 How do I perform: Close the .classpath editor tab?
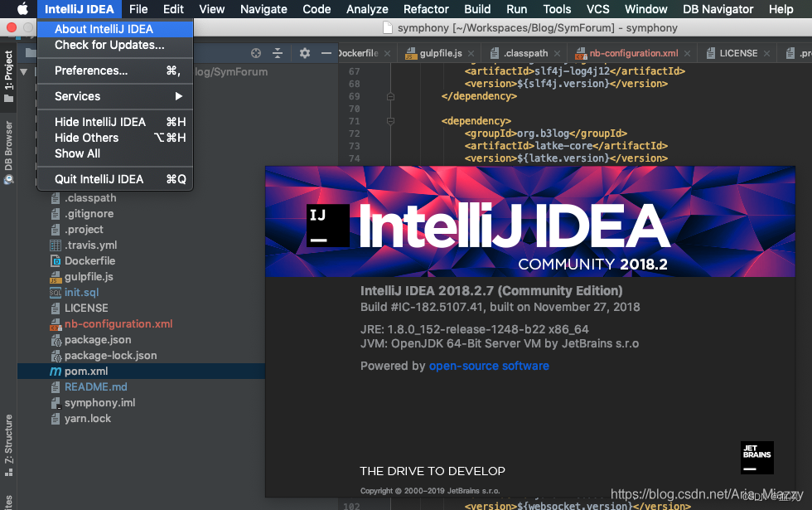[x=557, y=53]
